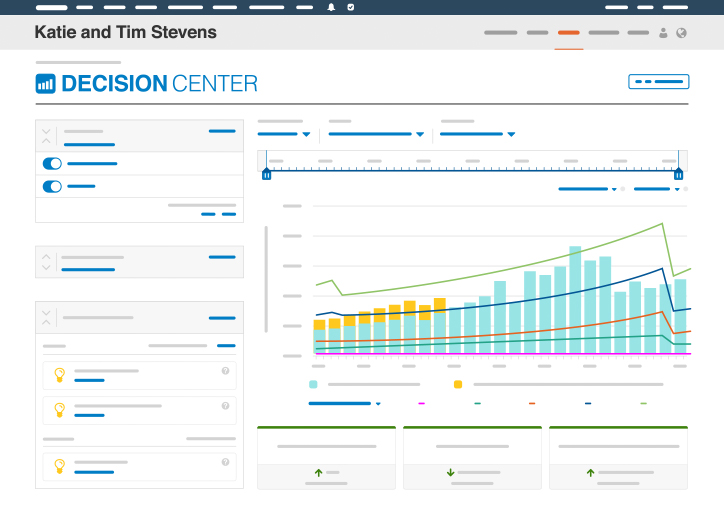The width and height of the screenshot is (724, 513).
Task: Open help question mark on first insight card
Action: click(225, 371)
